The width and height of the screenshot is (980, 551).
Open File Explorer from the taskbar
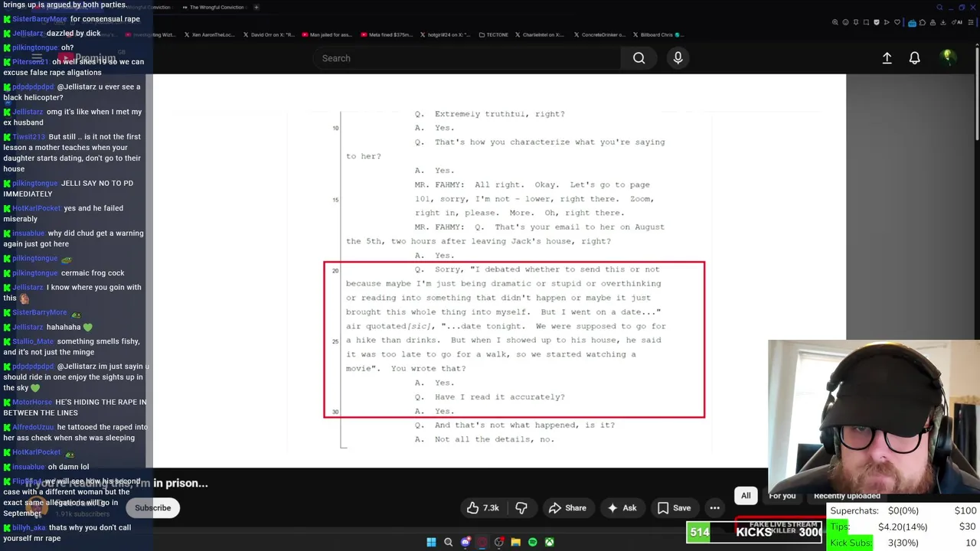(x=515, y=542)
